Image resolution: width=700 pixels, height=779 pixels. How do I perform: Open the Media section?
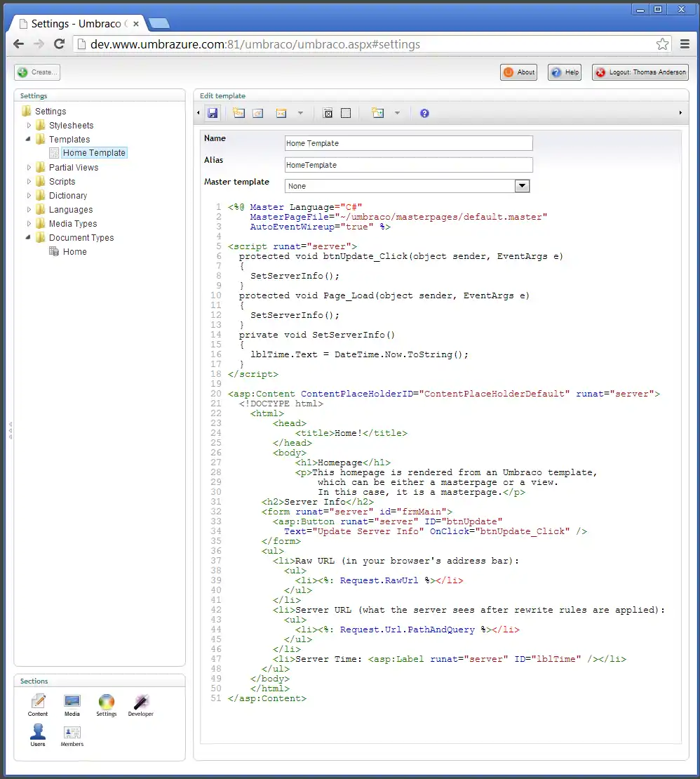72,705
